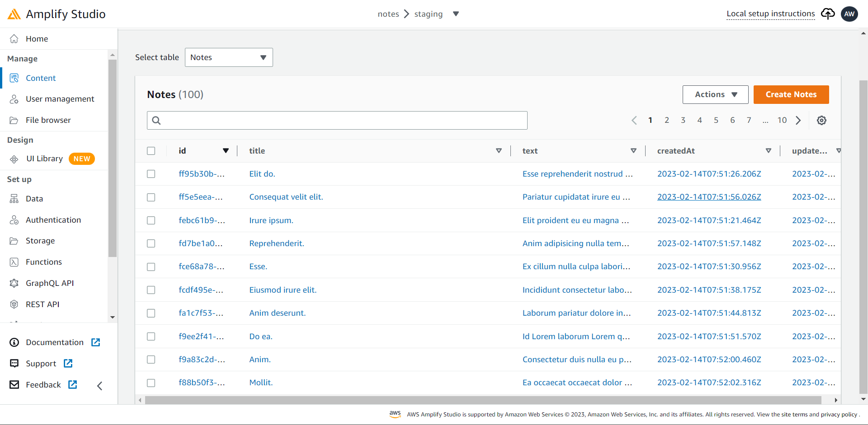Check the Do ea. row checkbox
This screenshot has width=868, height=425.
tap(151, 336)
